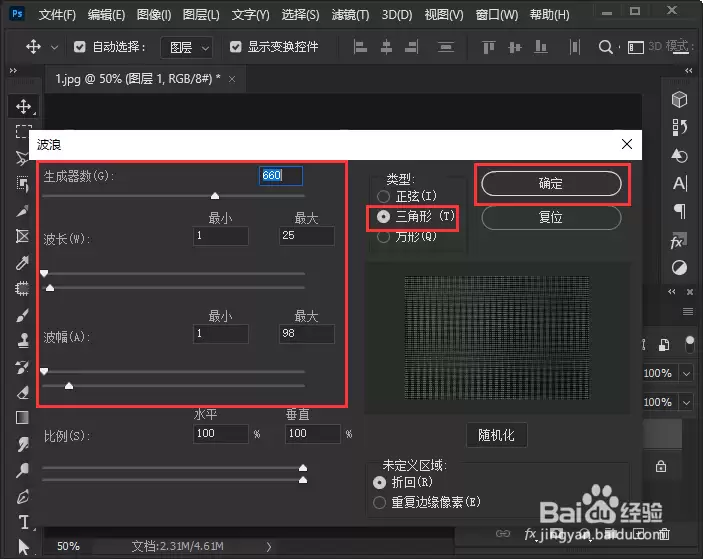Toggle the 显示变换控件 checkbox
The height and width of the screenshot is (559, 703).
(235, 47)
